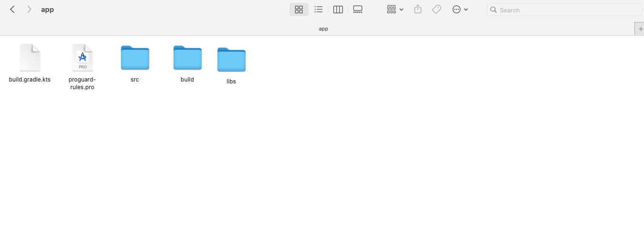Click the libs folder name
Image resolution: width=644 pixels, height=247 pixels.
point(231,82)
